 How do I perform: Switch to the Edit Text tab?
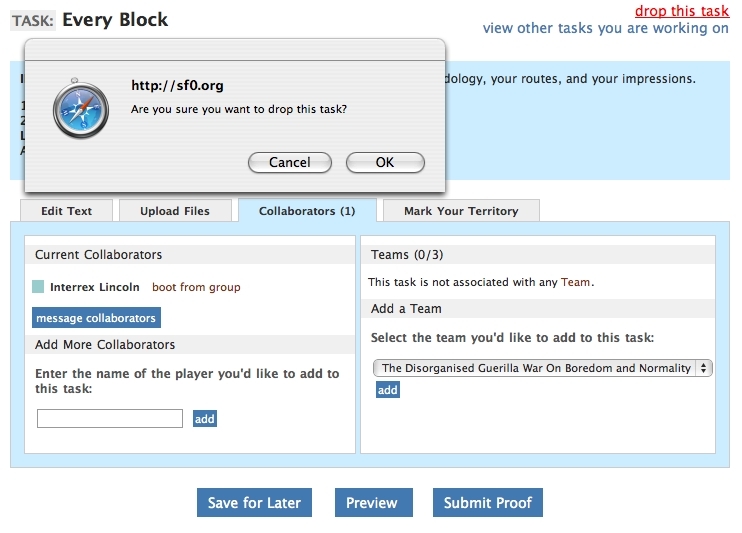[x=66, y=211]
